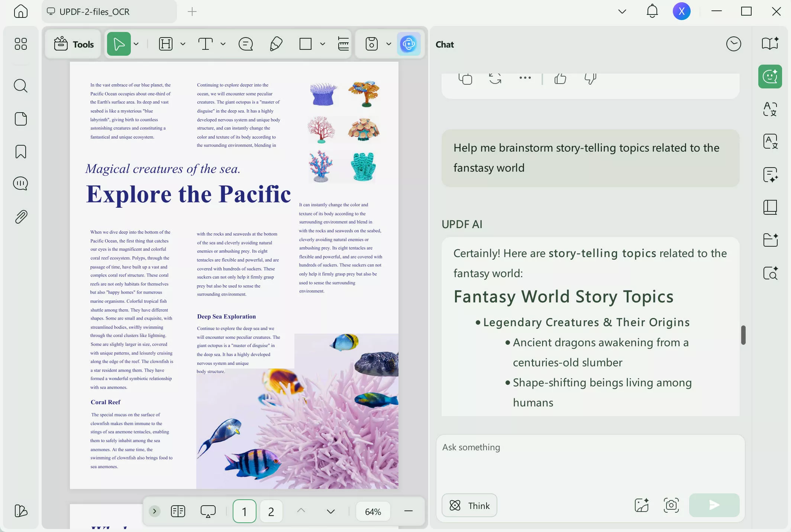Open the text tool dropdown
The width and height of the screenshot is (791, 532).
coord(223,44)
